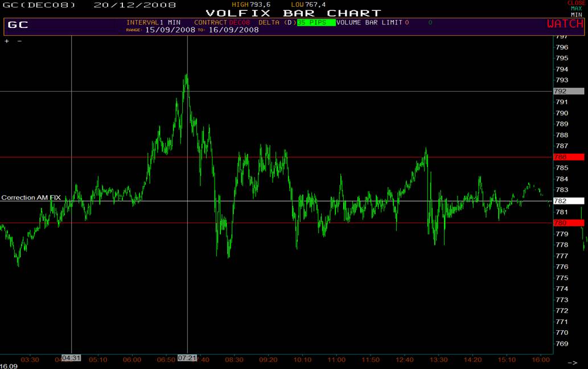Click the red 780 price level marker
The height and width of the screenshot is (369, 588).
click(569, 223)
